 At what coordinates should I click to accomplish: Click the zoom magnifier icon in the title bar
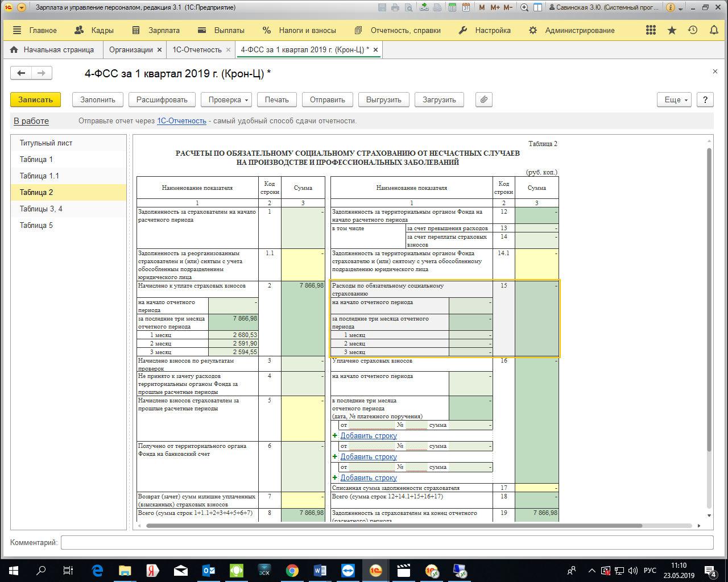click(524, 7)
